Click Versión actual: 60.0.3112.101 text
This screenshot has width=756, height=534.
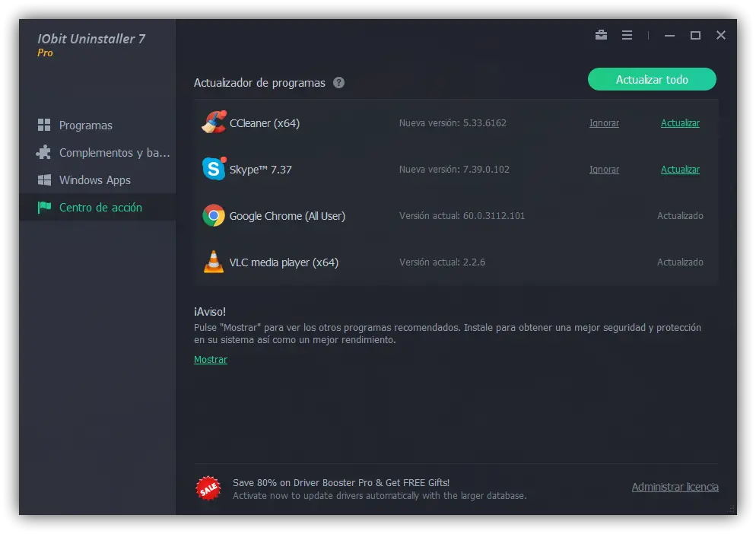tap(462, 215)
